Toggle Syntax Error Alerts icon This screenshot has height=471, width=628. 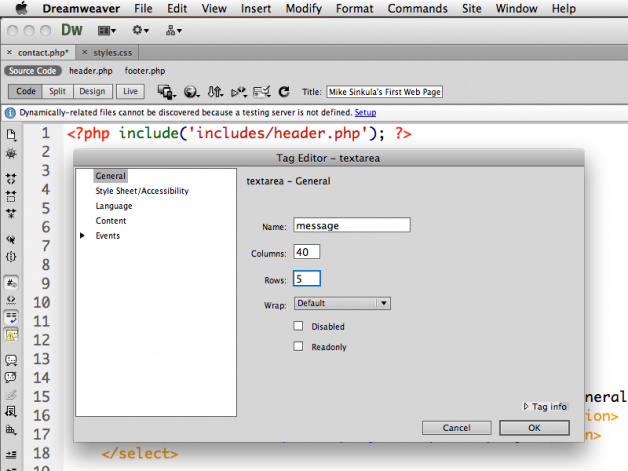11,335
